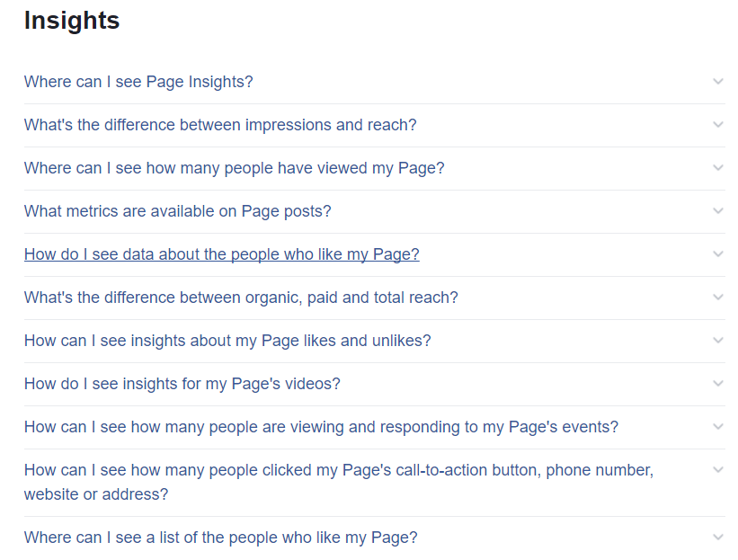Expand arrow for 'data about the people who like my Page'
Screen dimensions: 738x560
pyautogui.click(x=717, y=254)
